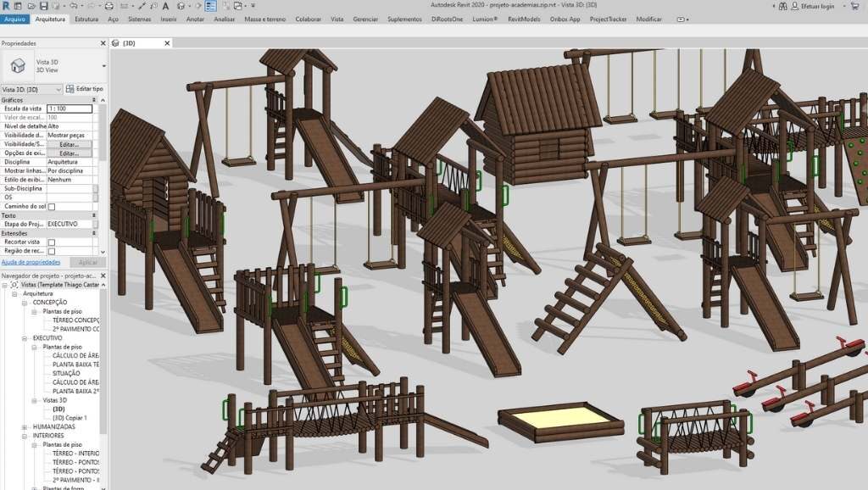Click the Editar tipo icon
This screenshot has width=868, height=490.
click(x=84, y=88)
